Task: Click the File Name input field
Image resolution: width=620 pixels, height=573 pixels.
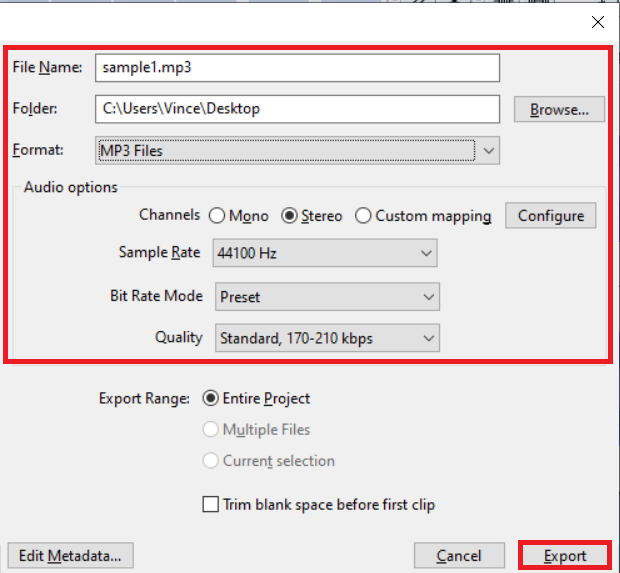Action: (297, 68)
